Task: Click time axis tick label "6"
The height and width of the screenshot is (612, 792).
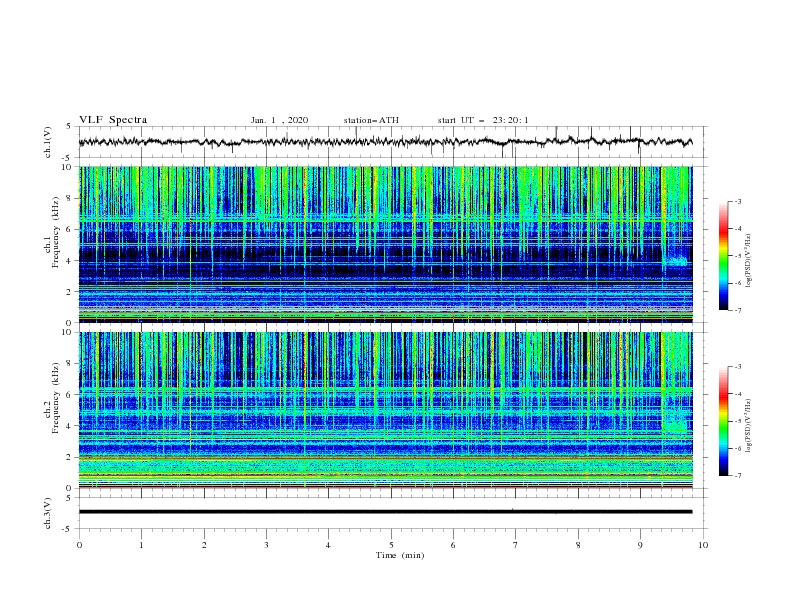Action: tap(453, 545)
